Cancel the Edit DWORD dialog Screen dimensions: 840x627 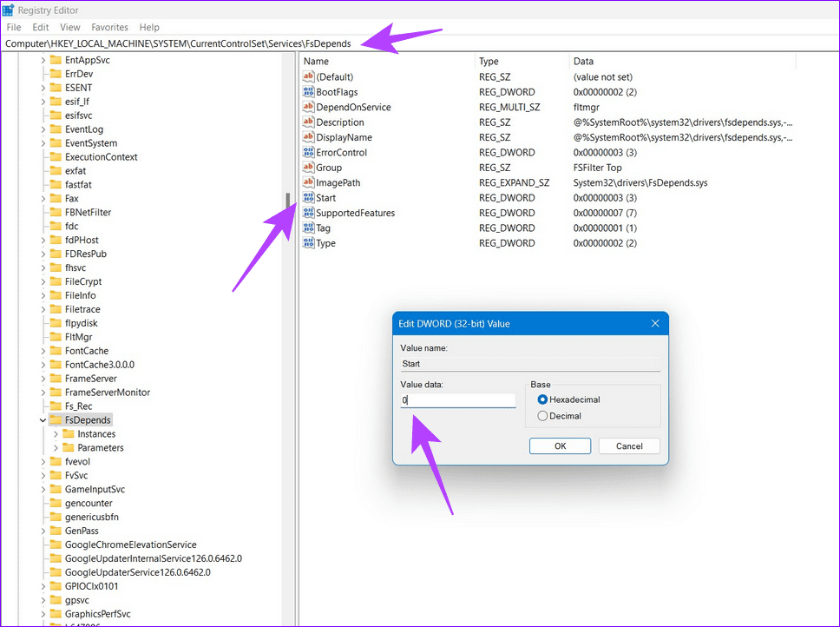(628, 445)
